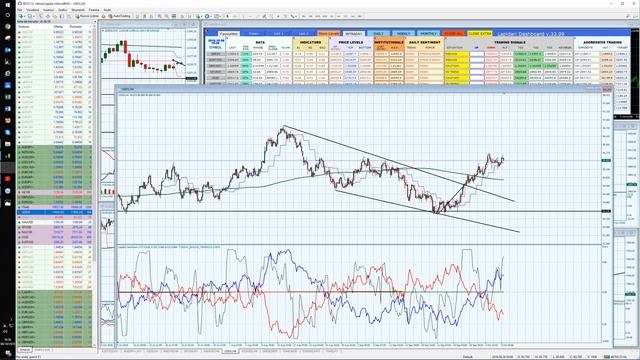Screen dimensions: 640x360
Task: Toggle the Market Watch panel icon
Action: [40, 16]
